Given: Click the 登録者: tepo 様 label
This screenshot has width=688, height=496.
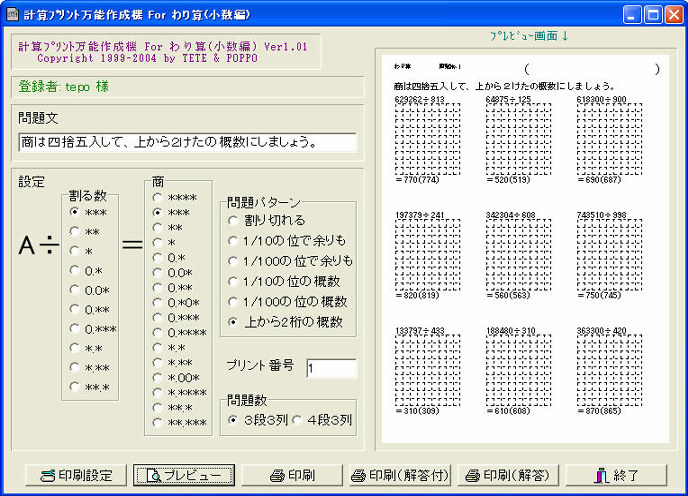Looking at the screenshot, I should click(64, 86).
